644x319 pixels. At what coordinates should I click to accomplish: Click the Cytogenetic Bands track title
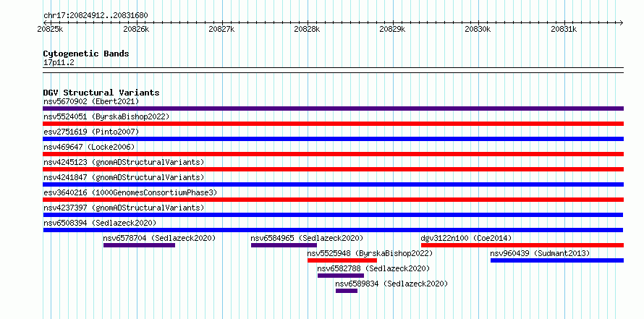pyautogui.click(x=86, y=54)
